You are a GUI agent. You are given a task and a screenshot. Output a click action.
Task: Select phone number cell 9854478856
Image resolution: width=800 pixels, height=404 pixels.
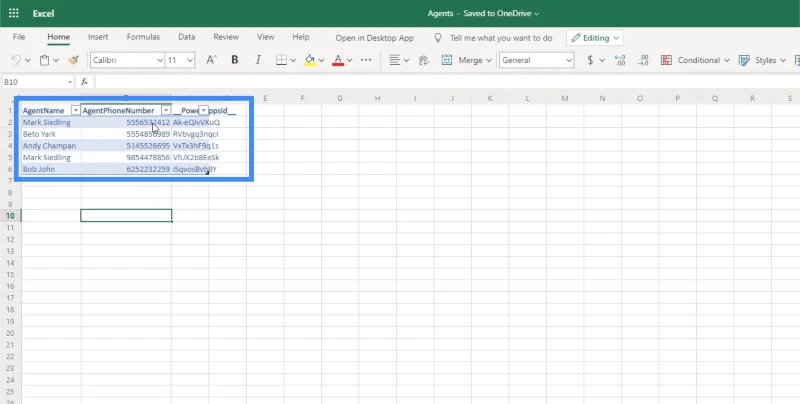click(126, 158)
